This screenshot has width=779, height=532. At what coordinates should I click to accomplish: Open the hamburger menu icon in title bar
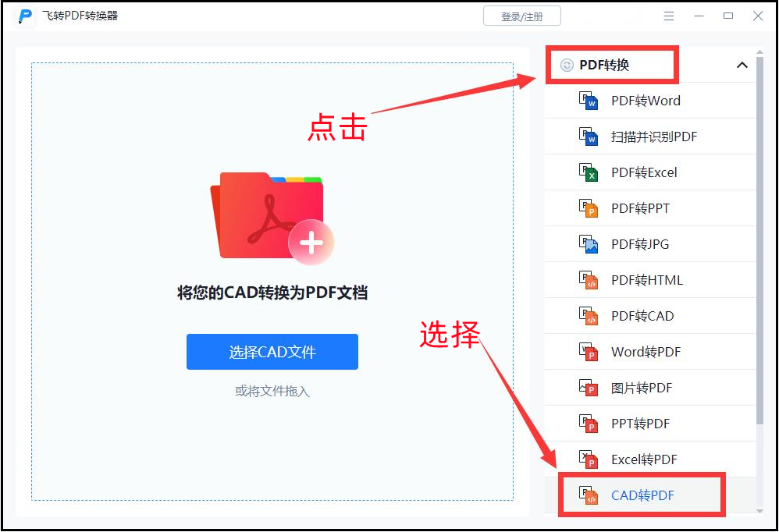[669, 16]
